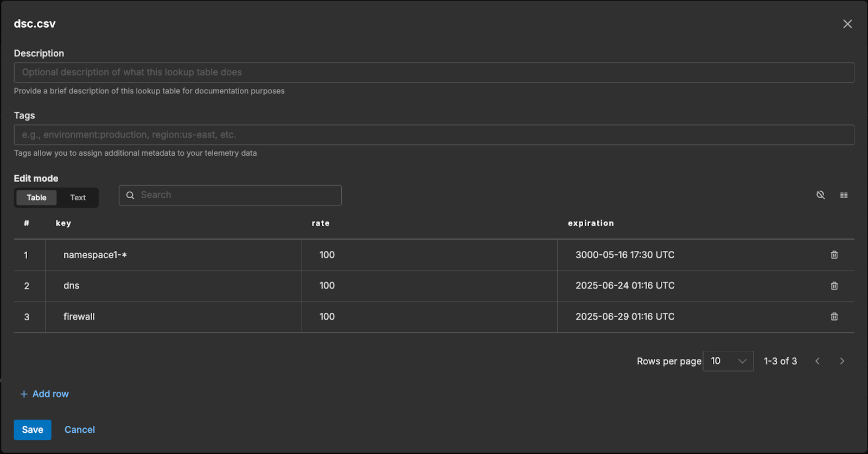
Task: Open the Rows per page dropdown
Action: click(727, 361)
